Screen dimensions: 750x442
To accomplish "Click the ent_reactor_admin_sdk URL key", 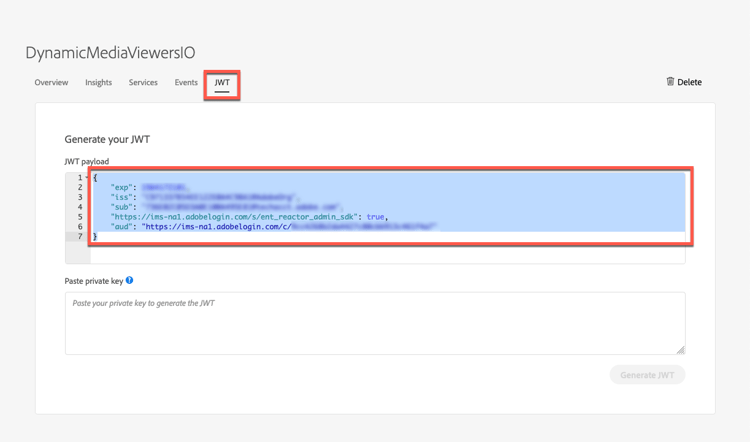I will (x=236, y=217).
